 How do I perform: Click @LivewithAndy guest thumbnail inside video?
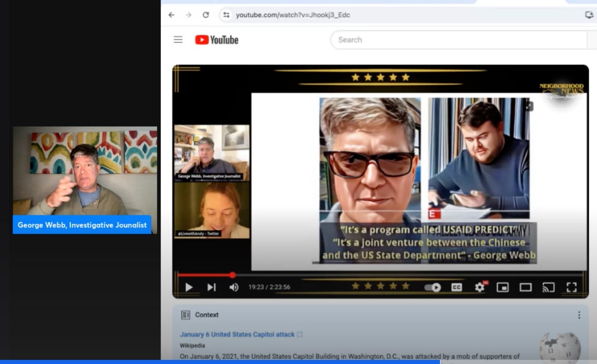coord(212,210)
